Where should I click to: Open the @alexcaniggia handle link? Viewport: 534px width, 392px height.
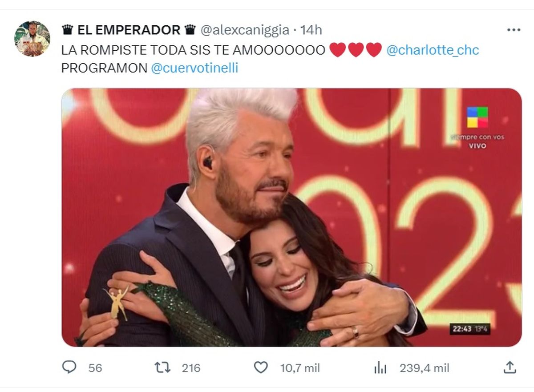click(x=244, y=30)
